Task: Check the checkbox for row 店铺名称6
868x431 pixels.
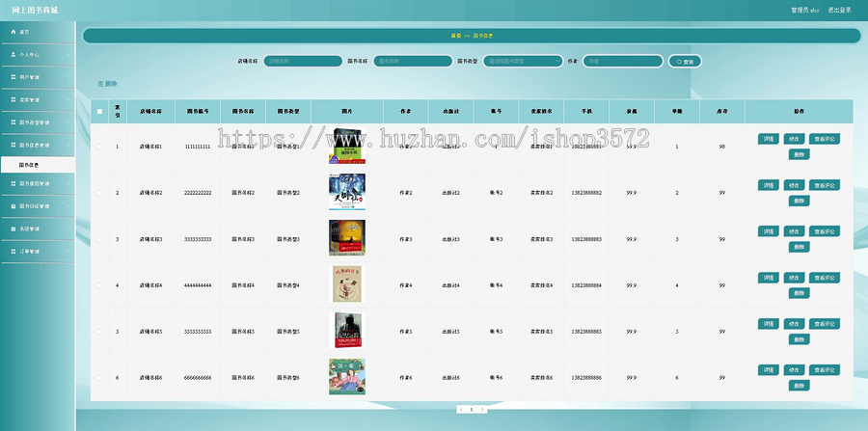Action: click(x=99, y=377)
